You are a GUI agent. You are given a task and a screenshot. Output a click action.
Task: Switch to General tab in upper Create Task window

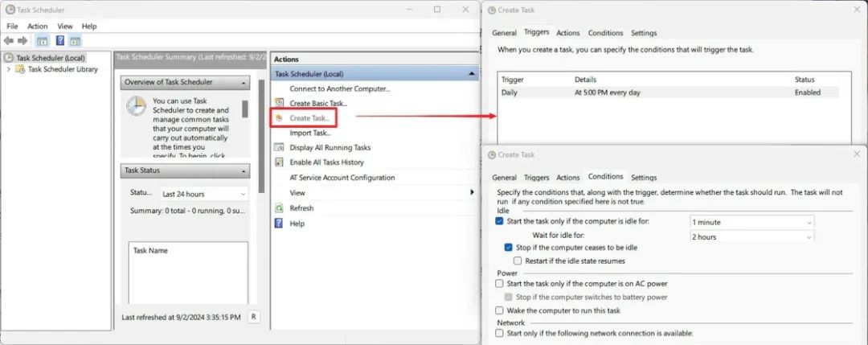pyautogui.click(x=504, y=33)
